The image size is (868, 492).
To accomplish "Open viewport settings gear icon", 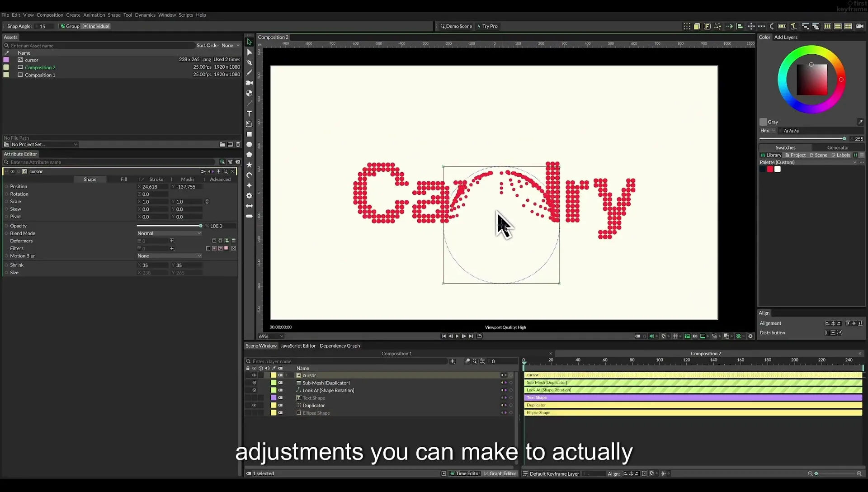I will [750, 336].
